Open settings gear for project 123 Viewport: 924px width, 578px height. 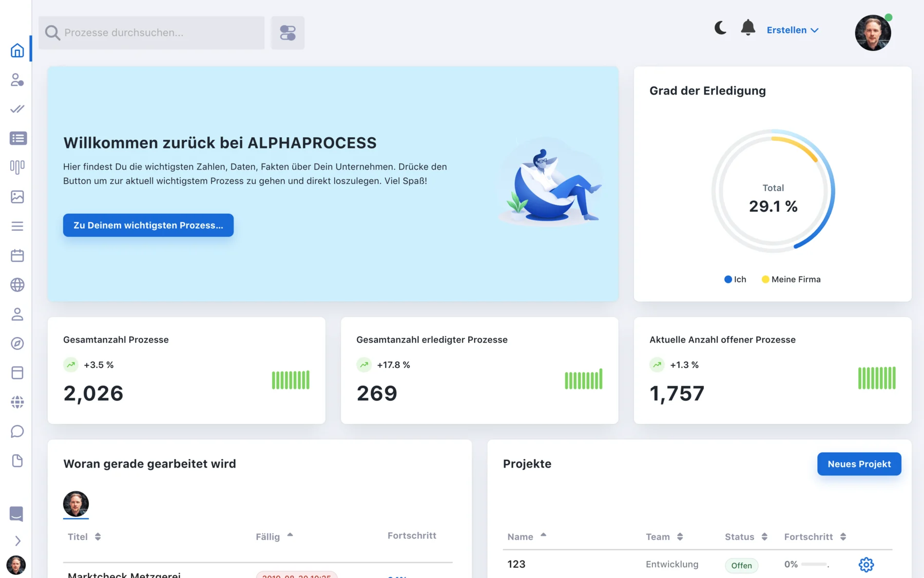point(866,565)
